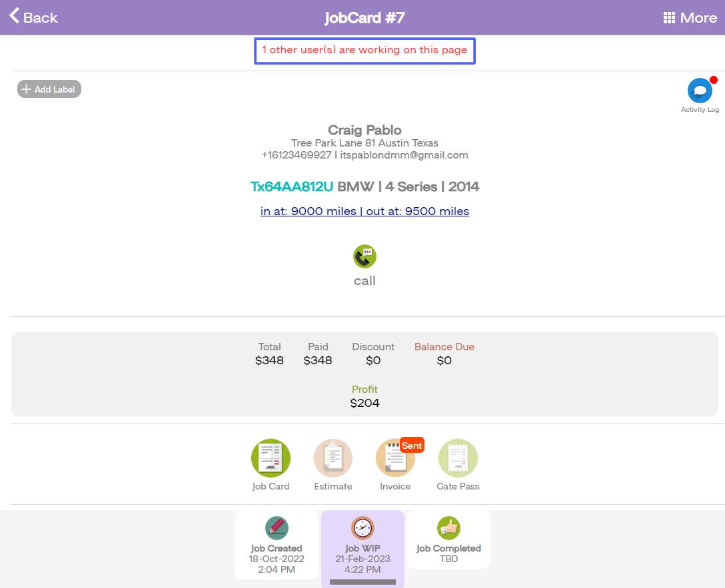Open the notification about other users working
725x588 pixels.
pyautogui.click(x=364, y=50)
